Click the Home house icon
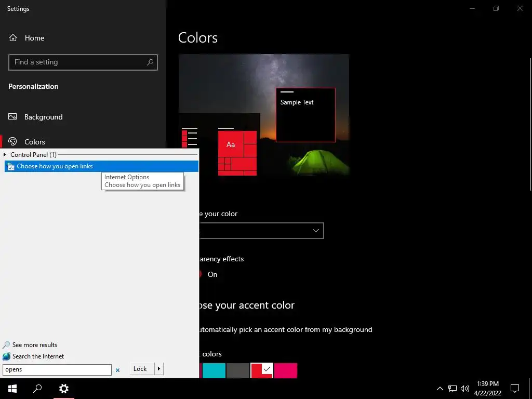 (x=13, y=38)
